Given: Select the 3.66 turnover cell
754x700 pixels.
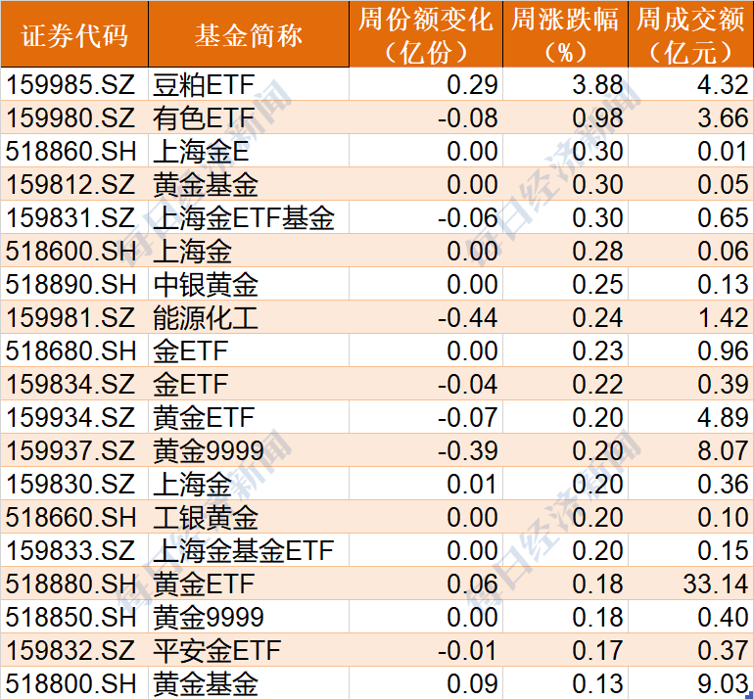Looking at the screenshot, I should (x=690, y=117).
